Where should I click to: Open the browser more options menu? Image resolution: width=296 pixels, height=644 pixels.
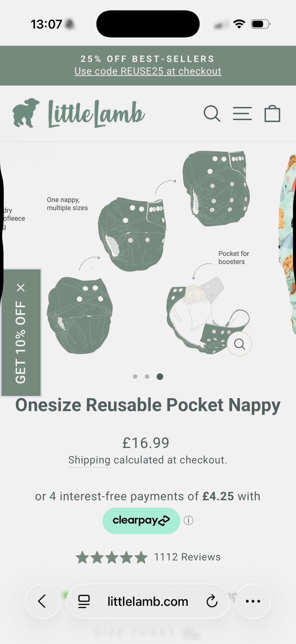(x=253, y=601)
